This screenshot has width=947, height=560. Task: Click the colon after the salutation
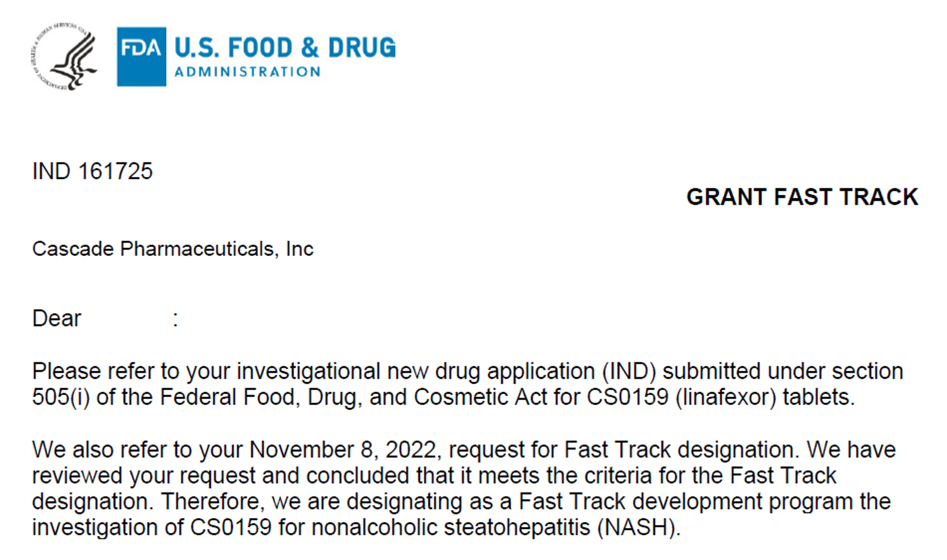tap(175, 320)
